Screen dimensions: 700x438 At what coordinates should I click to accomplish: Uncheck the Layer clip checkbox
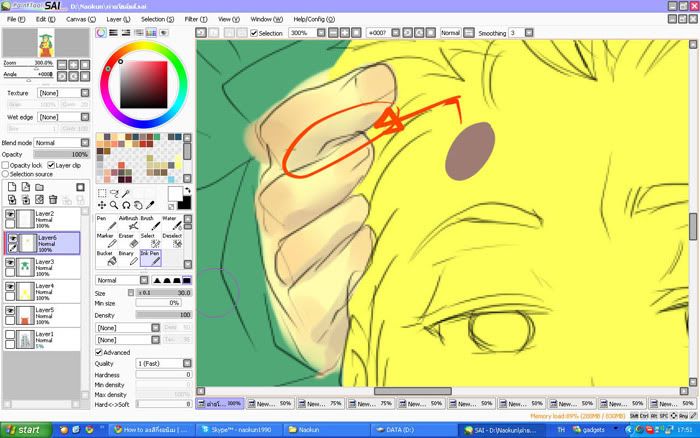[51, 165]
